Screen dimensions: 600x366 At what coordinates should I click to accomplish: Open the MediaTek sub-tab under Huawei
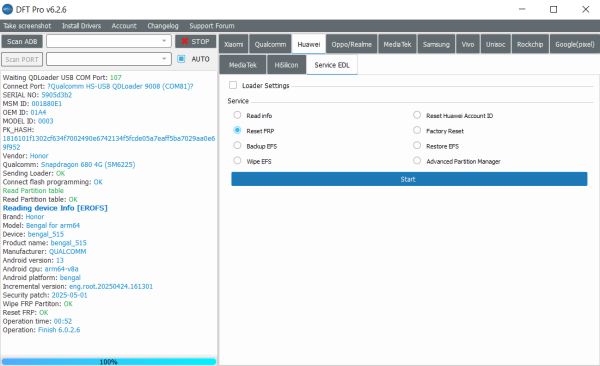(x=243, y=65)
